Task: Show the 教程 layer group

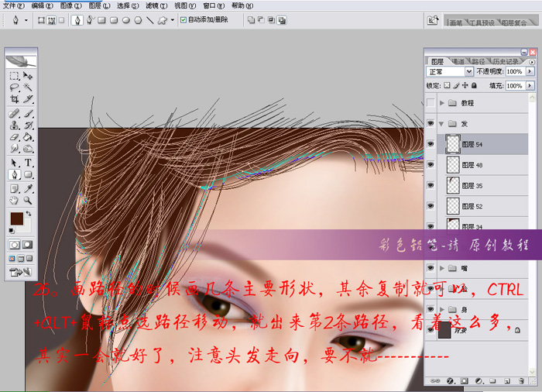Action: point(431,103)
